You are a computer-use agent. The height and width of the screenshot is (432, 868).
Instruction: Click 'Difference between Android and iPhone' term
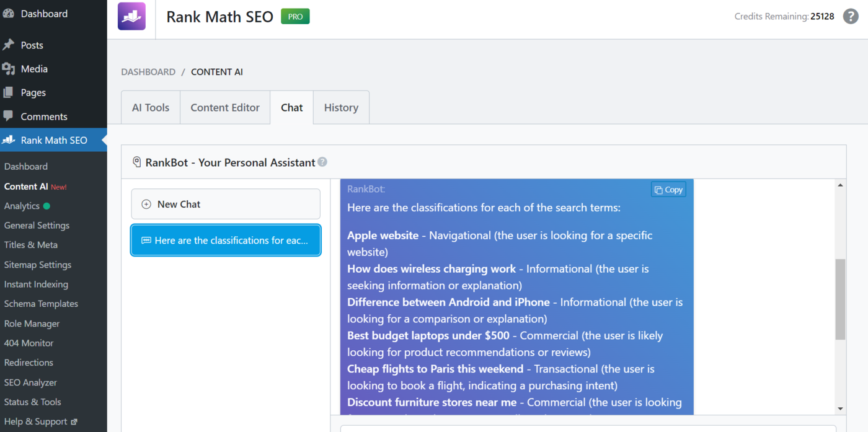(448, 302)
